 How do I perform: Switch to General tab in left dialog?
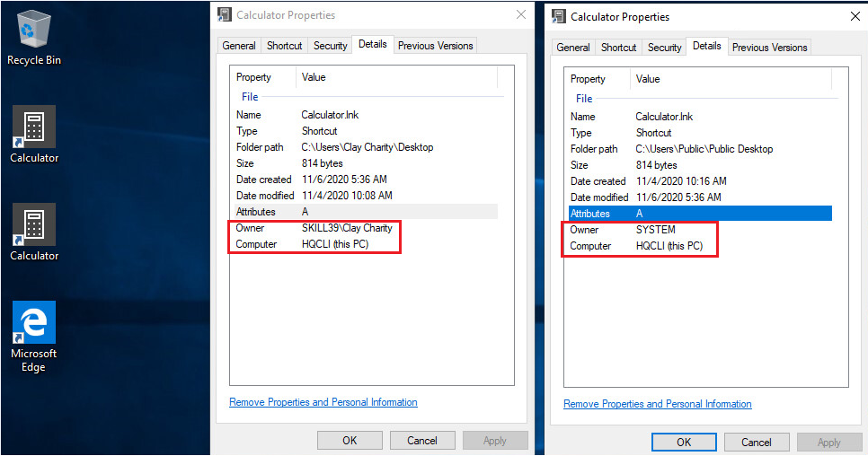(x=239, y=46)
